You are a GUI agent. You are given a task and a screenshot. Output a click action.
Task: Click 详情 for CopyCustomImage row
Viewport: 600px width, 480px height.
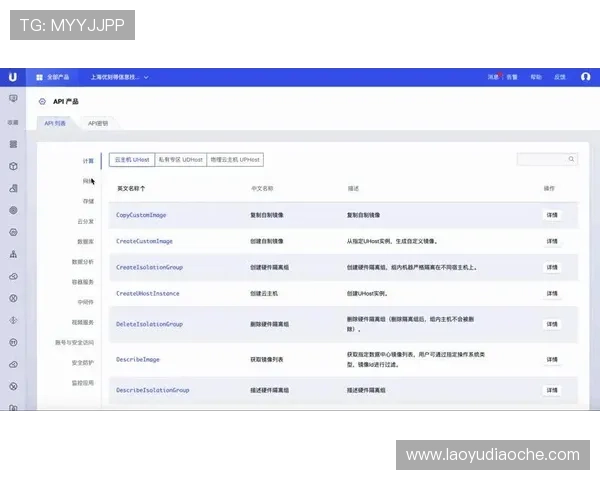click(x=552, y=215)
